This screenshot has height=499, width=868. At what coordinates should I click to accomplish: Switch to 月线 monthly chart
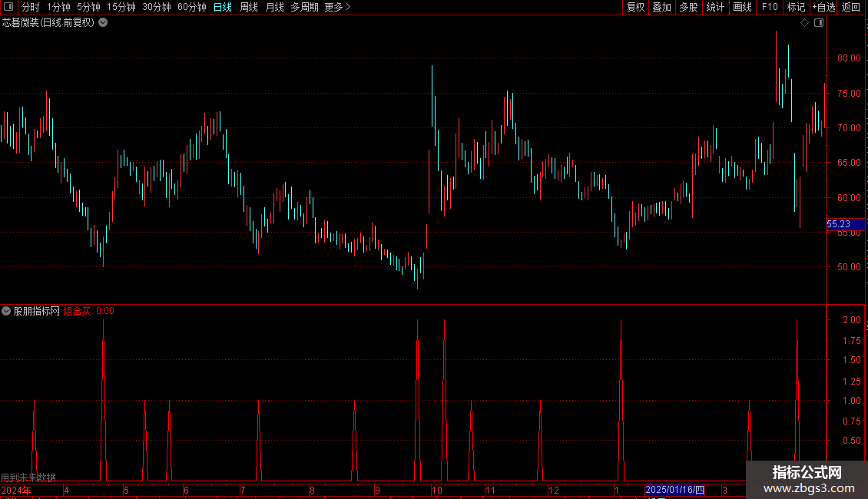274,7
